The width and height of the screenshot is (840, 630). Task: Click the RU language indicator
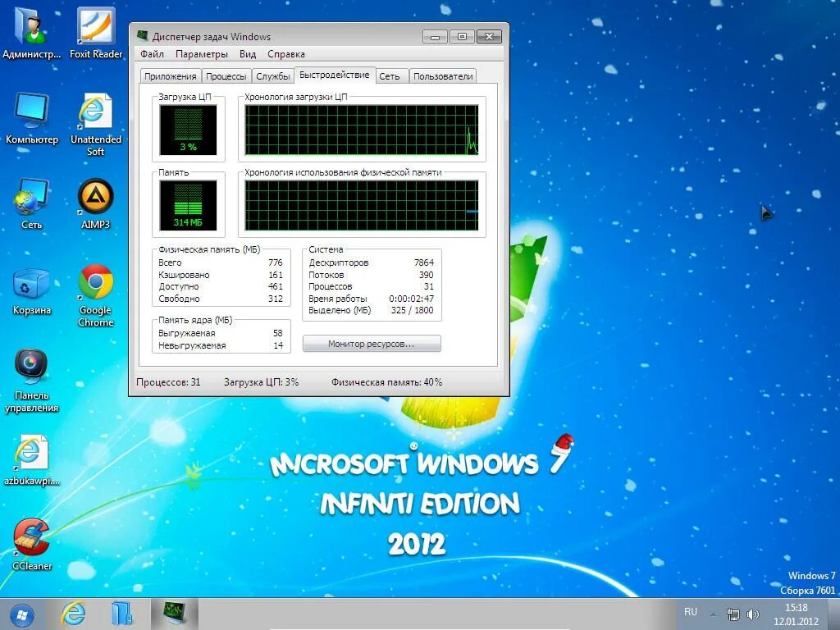(x=691, y=612)
